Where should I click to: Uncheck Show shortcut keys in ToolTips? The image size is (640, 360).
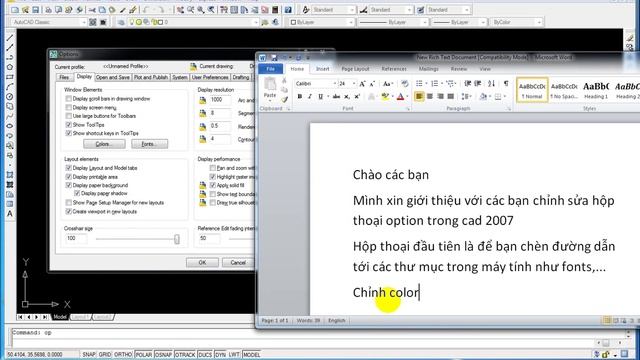pos(69,133)
